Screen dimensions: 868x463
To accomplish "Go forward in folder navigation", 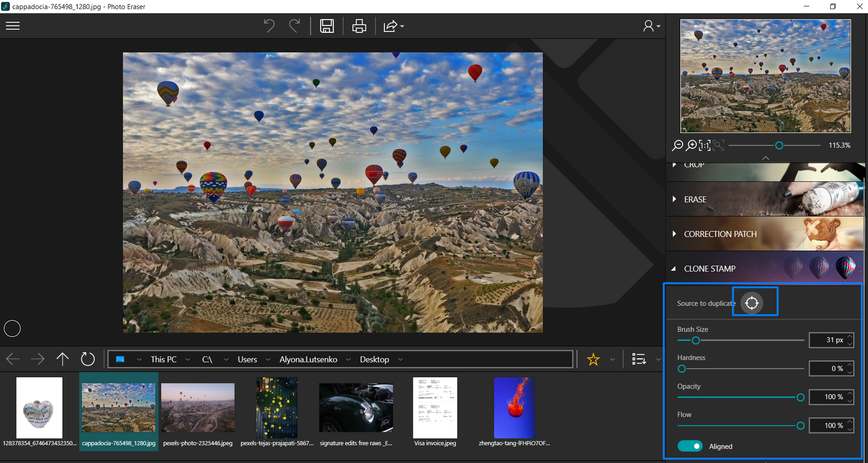I will click(37, 360).
